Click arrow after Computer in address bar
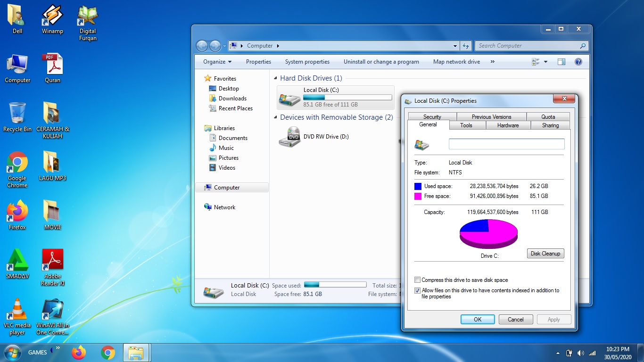The image size is (644, 362). coord(278,46)
